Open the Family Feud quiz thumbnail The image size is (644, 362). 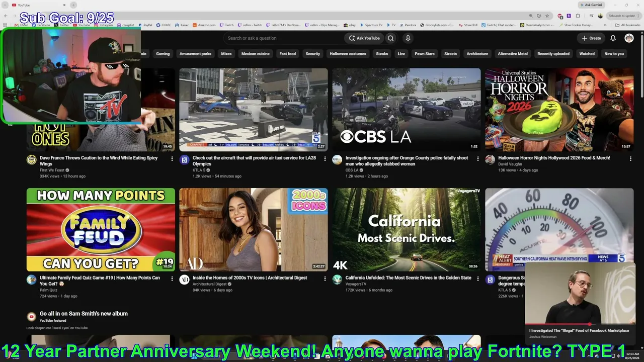coord(101,230)
